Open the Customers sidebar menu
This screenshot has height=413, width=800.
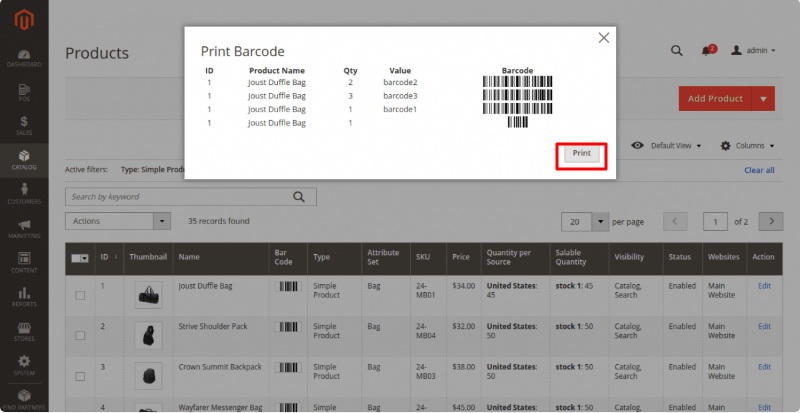point(24,194)
